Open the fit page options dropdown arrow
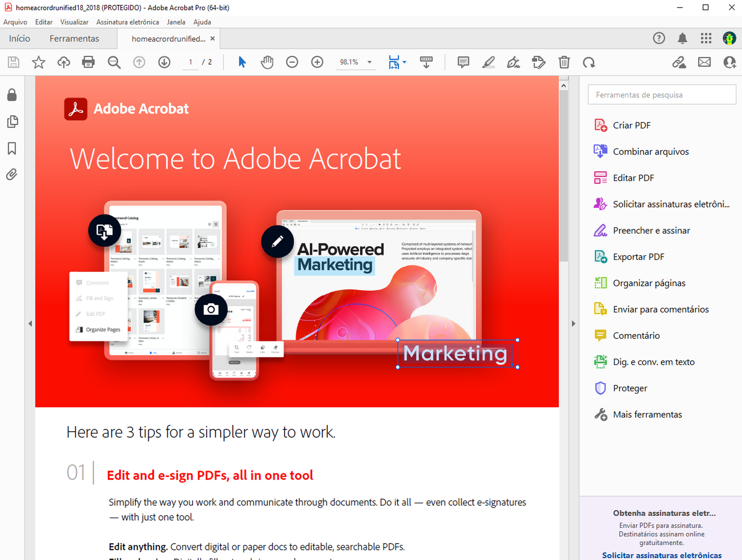 coord(404,63)
